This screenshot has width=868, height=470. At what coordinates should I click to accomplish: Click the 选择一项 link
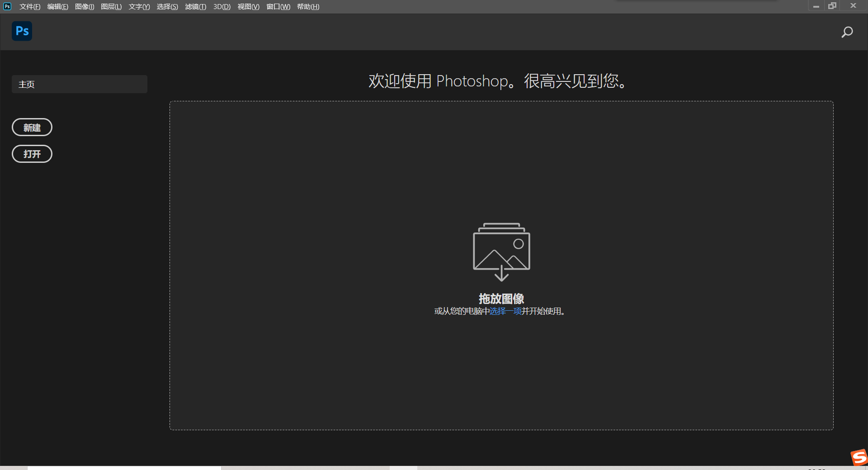(x=506, y=311)
